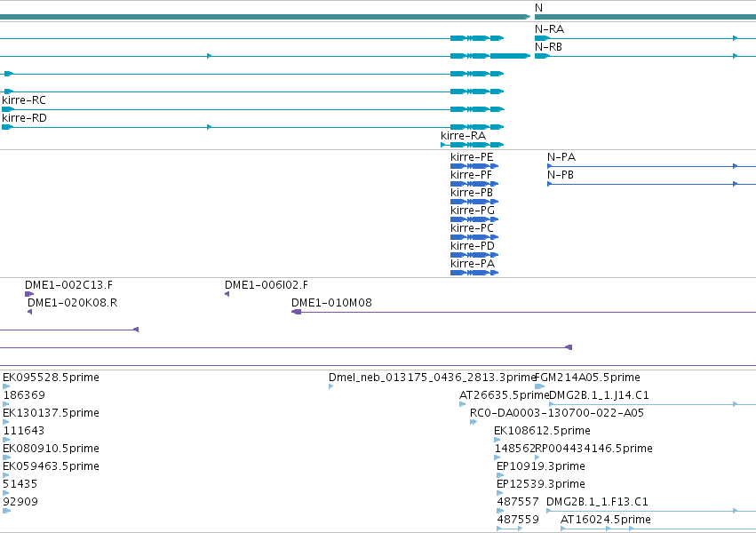Click the EP10919.3prime EST label
The image size is (756, 533).
point(541,466)
